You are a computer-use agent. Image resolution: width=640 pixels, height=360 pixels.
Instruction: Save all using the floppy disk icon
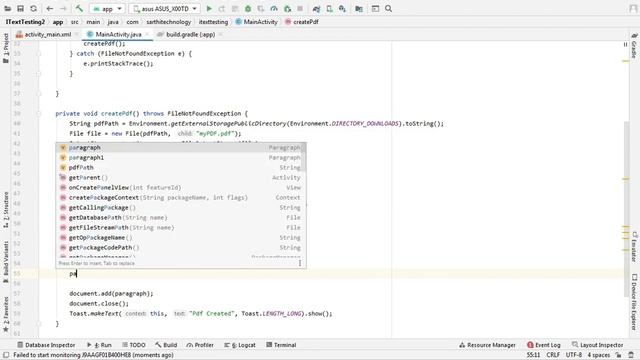tap(20, 9)
